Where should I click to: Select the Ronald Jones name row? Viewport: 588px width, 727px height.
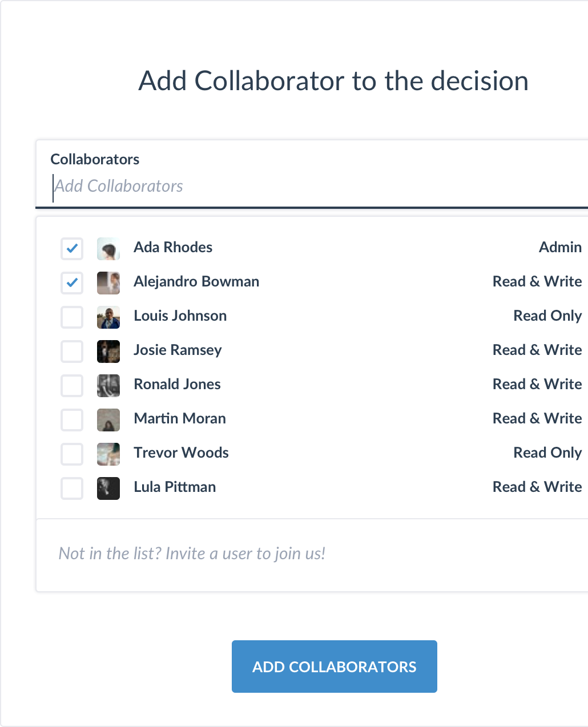[177, 384]
